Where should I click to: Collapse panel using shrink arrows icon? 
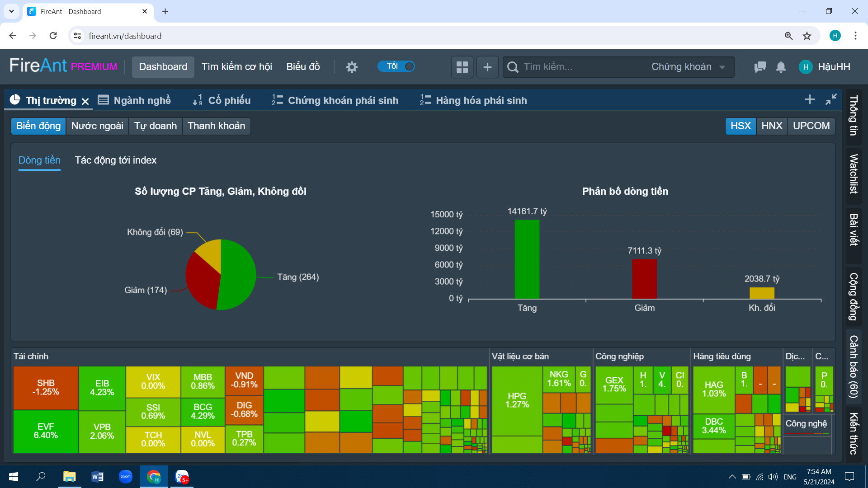pyautogui.click(x=831, y=99)
